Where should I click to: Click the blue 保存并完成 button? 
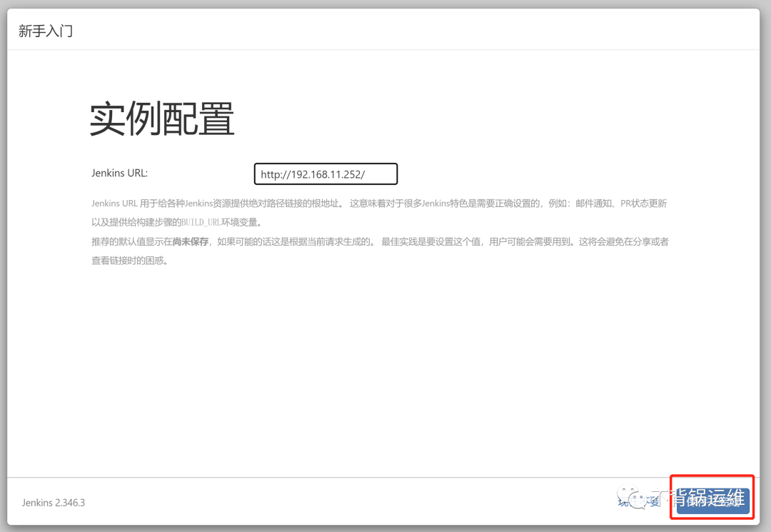[x=712, y=501]
